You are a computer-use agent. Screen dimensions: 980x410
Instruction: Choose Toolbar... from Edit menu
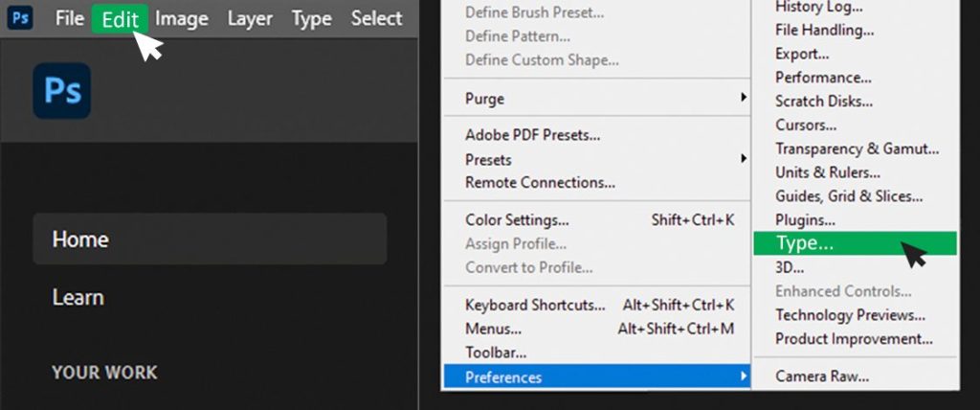click(496, 352)
